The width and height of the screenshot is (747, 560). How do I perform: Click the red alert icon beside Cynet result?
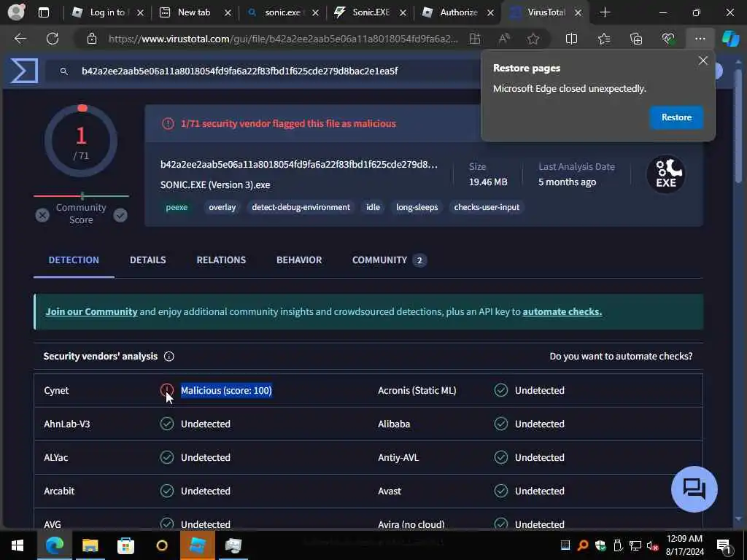click(167, 390)
